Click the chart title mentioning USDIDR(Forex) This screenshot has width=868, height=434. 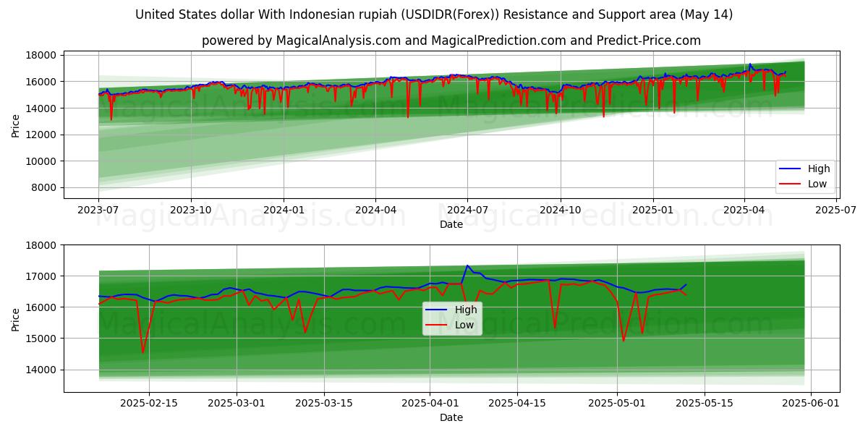434,14
